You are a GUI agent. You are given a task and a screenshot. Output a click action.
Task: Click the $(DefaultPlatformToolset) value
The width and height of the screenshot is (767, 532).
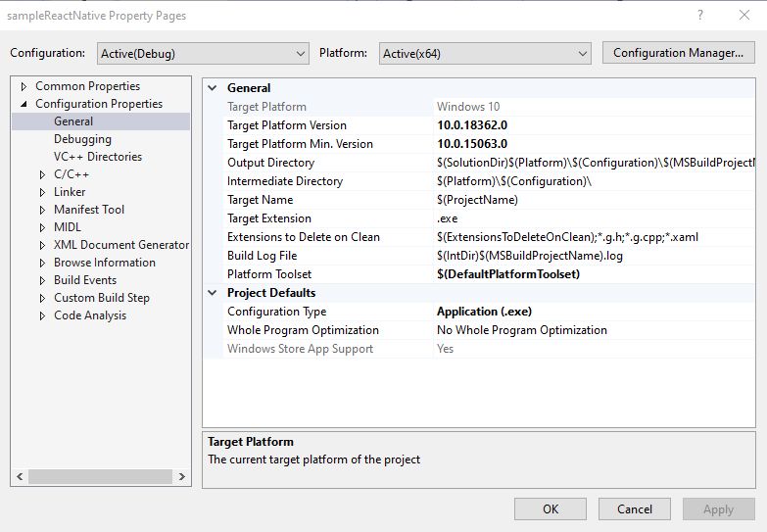point(508,274)
